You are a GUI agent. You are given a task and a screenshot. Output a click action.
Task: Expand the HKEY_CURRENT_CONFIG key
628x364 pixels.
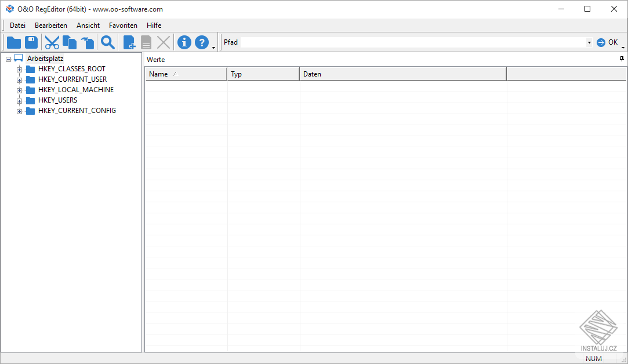pyautogui.click(x=19, y=111)
